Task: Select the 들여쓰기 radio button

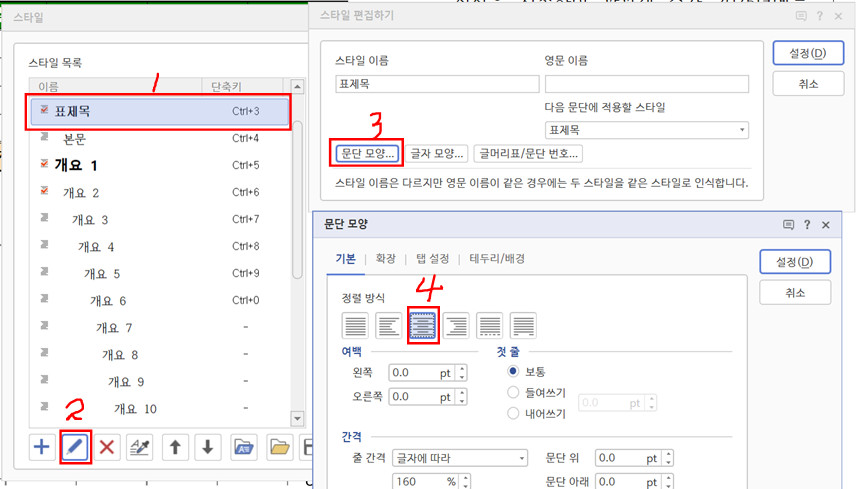Action: pyautogui.click(x=514, y=392)
